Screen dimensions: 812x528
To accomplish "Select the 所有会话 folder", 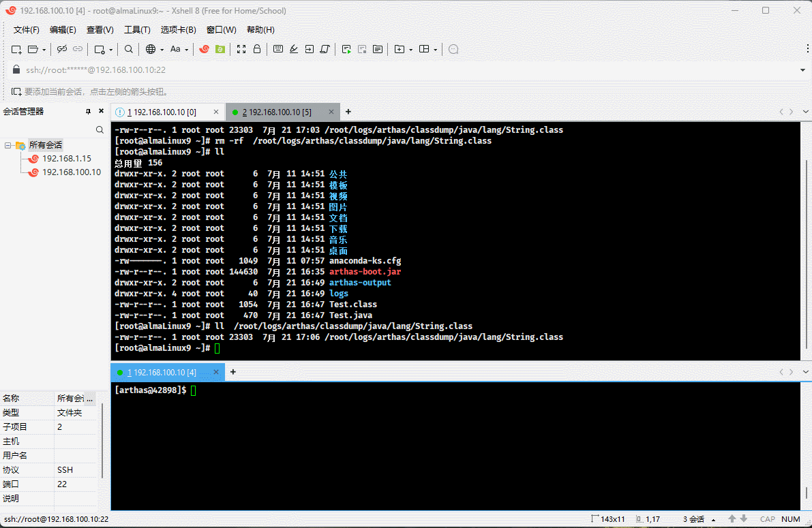I will tap(46, 145).
